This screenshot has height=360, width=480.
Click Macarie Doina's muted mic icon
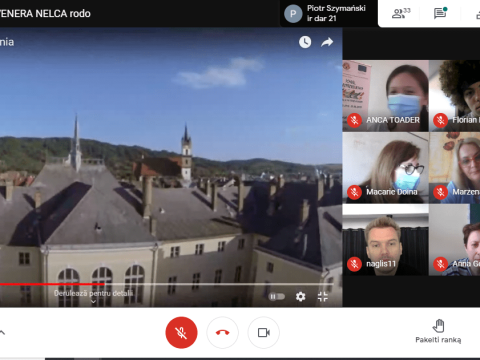coord(354,192)
